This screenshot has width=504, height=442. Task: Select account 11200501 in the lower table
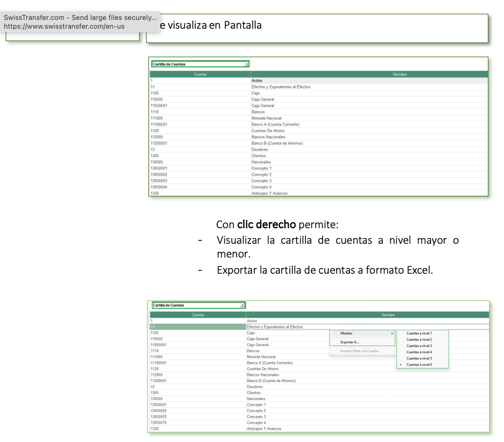point(158,381)
